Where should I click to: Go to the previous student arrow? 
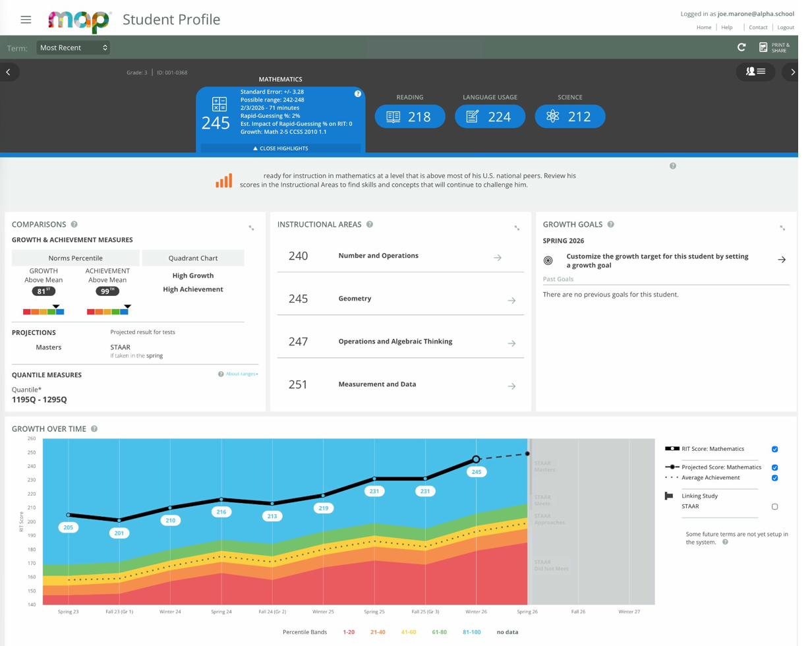tap(9, 72)
